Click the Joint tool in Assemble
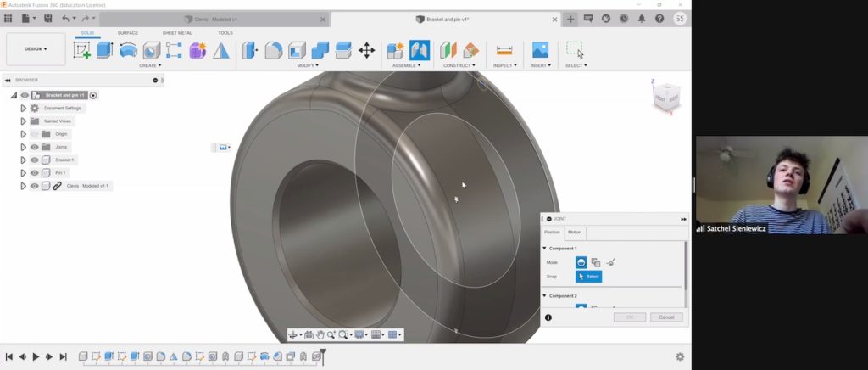The height and width of the screenshot is (370, 868). pyautogui.click(x=420, y=50)
